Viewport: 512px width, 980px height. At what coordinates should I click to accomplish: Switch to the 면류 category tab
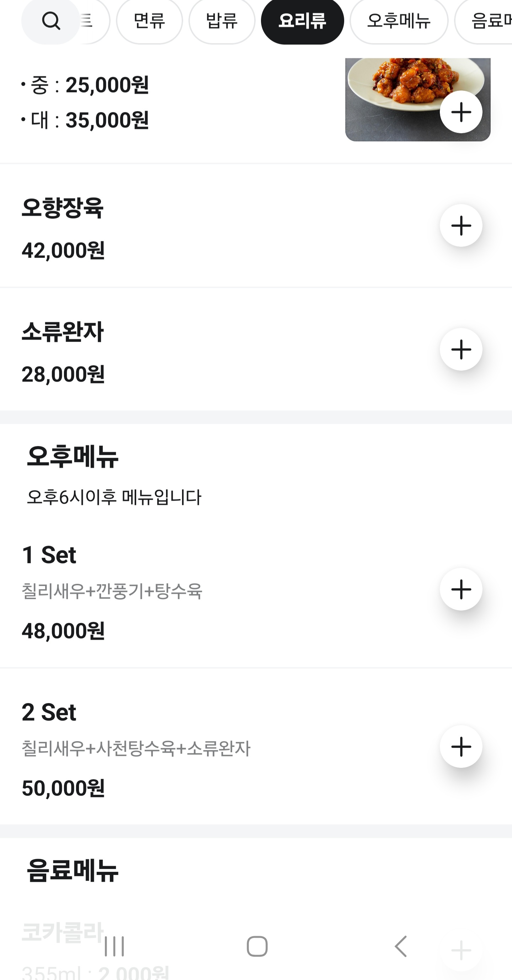(x=149, y=21)
